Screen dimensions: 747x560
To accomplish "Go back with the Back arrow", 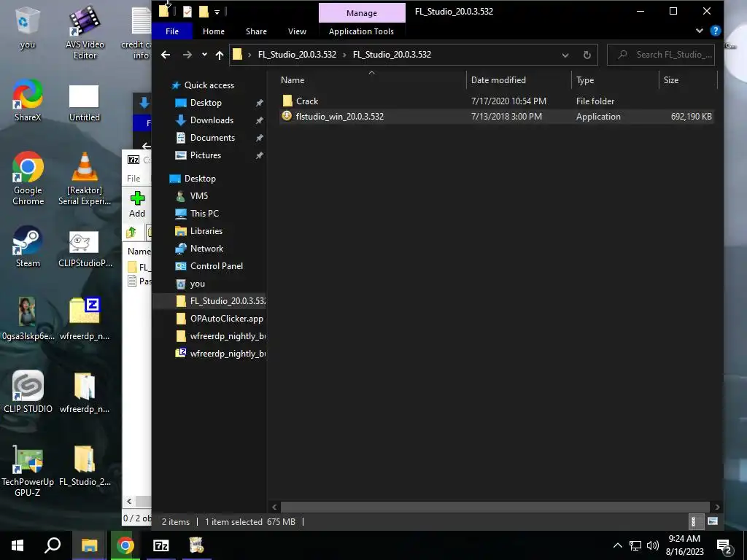I will 166,55.
